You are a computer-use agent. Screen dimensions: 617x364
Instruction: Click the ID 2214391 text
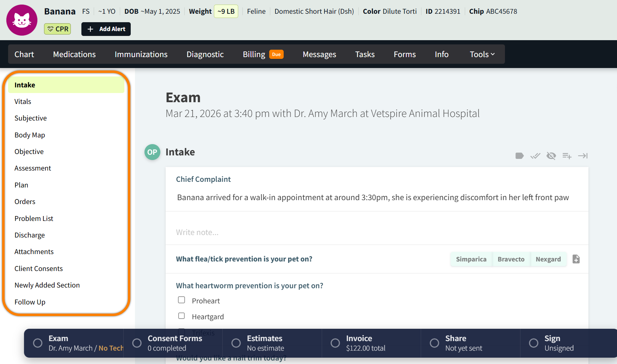coord(443,11)
